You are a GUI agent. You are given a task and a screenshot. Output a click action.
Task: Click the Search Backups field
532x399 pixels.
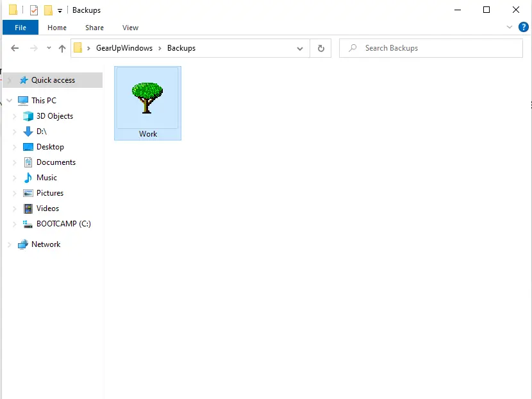tap(431, 48)
